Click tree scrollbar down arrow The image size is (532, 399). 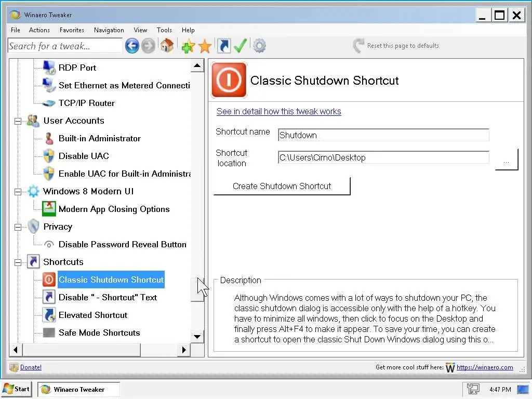197,337
